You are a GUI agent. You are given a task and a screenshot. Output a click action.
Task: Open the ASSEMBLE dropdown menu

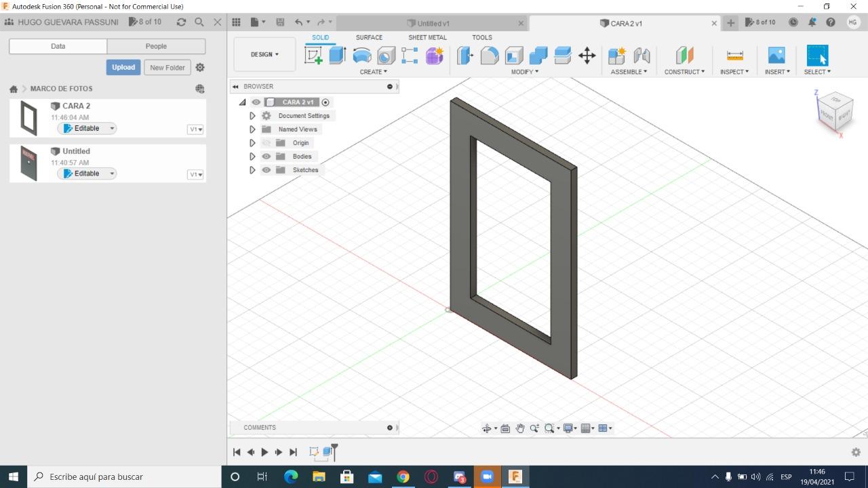pos(629,72)
